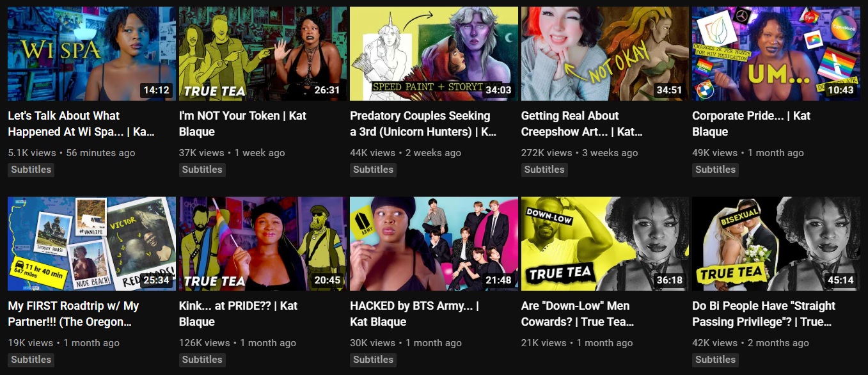Click the Subtitles badge under the Wi Spa video
Image resolution: width=868 pixels, height=375 pixels.
click(x=31, y=170)
